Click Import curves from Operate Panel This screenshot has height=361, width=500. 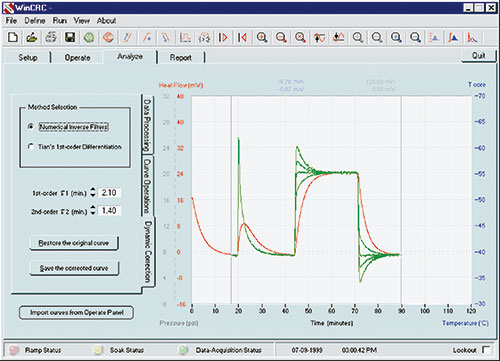[x=77, y=313]
